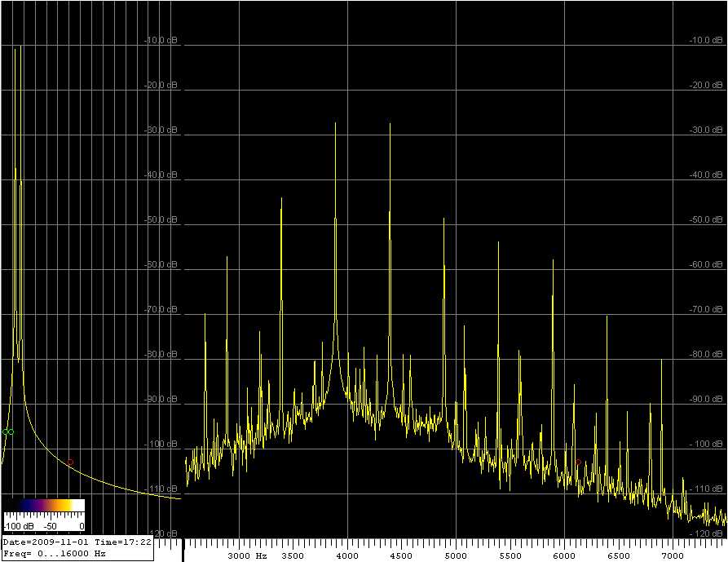Click the left green circle marker
This screenshot has height=562, width=728.
click(x=5, y=431)
